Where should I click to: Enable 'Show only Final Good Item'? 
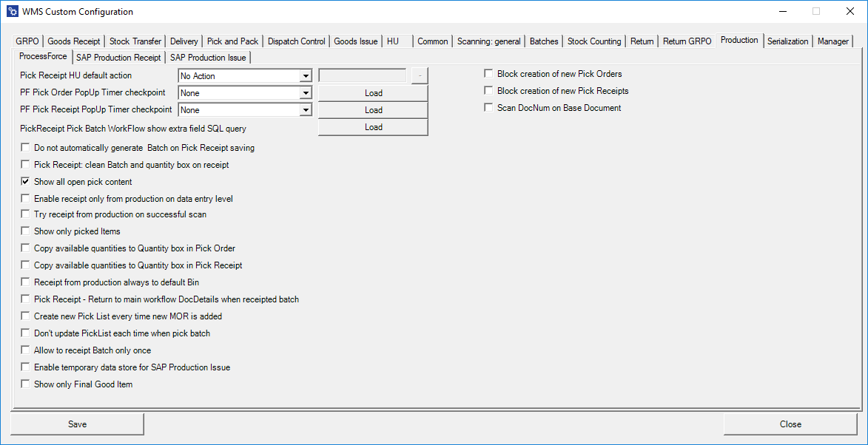(x=25, y=384)
